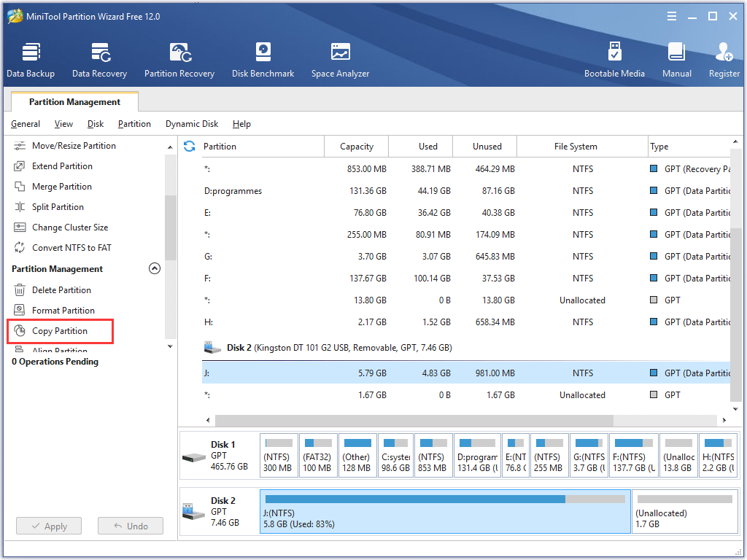This screenshot has width=747, height=560.
Task: Open the View menu
Action: point(64,124)
